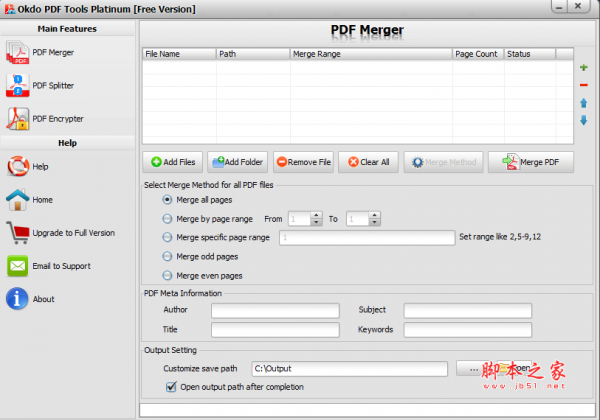Click the PDF Encrypter sidebar label
Screen dimensions: 600x420
(x=58, y=119)
